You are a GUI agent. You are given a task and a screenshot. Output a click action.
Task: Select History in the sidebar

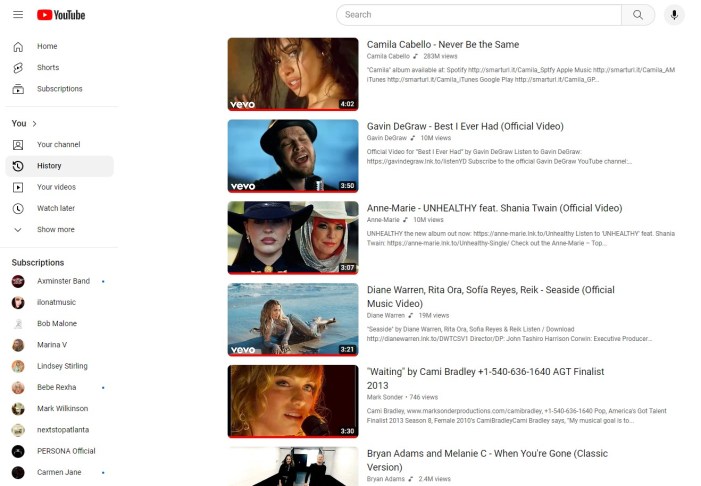pyautogui.click(x=49, y=166)
